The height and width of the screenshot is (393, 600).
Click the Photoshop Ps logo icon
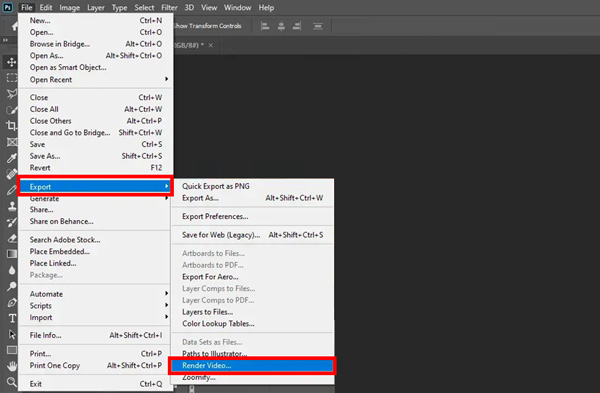tap(8, 7)
